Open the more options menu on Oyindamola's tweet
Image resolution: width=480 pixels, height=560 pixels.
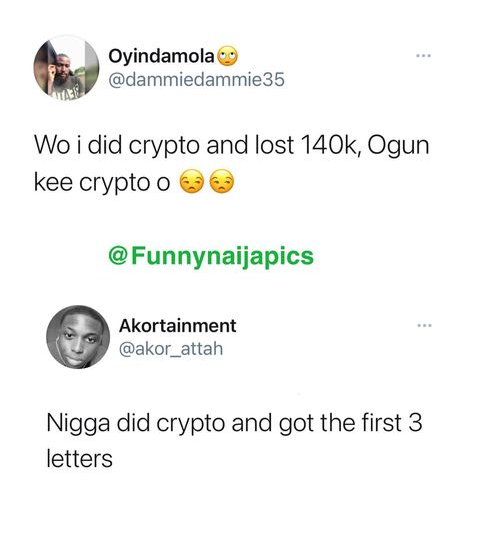pos(424,56)
